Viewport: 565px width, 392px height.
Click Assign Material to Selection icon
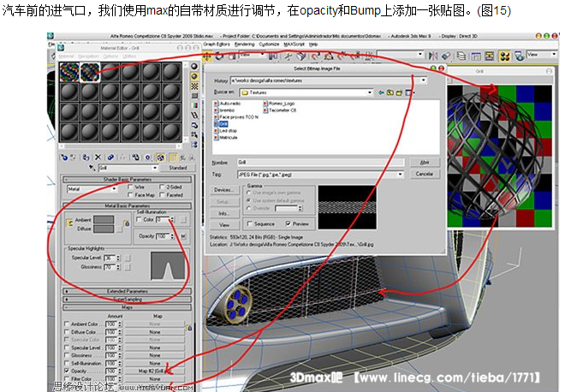tap(86, 157)
